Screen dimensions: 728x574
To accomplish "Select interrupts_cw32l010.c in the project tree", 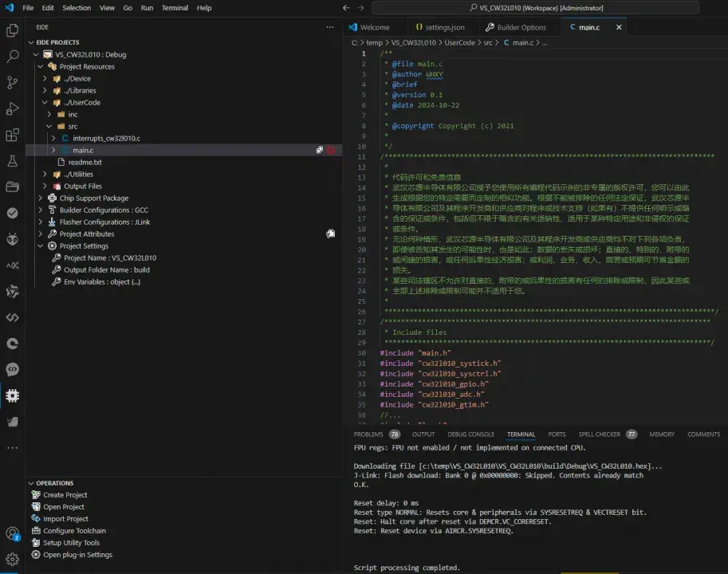I will tap(106, 138).
